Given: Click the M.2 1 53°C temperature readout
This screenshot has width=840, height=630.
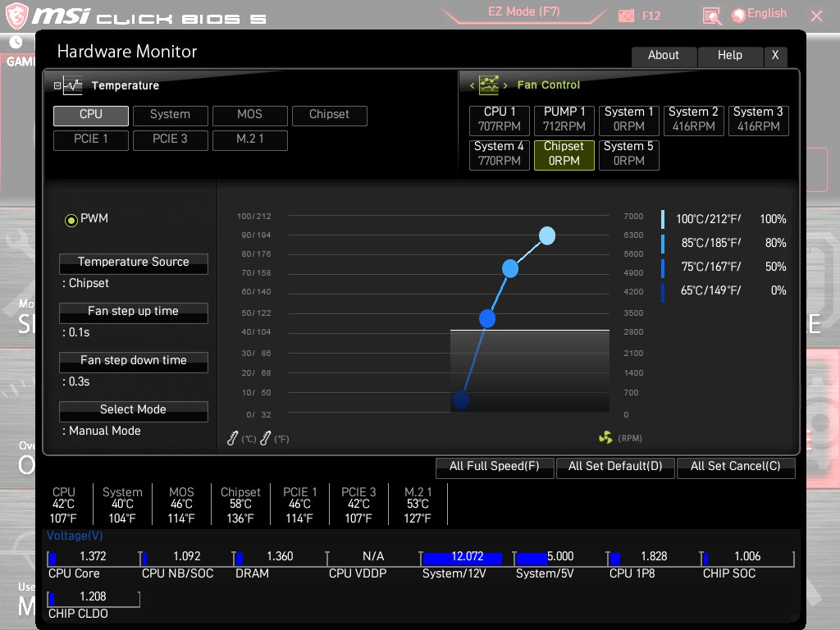Looking at the screenshot, I should click(x=418, y=505).
